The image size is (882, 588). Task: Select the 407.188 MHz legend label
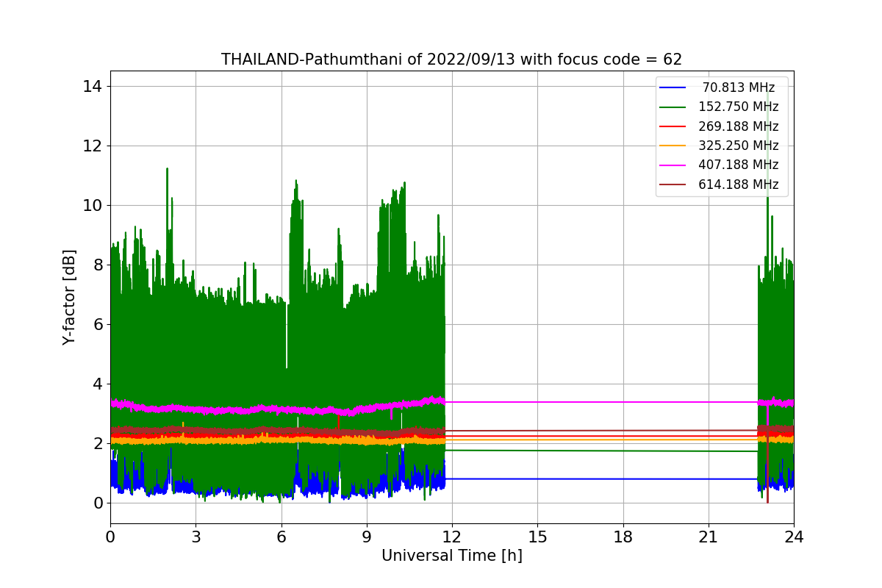(x=739, y=165)
